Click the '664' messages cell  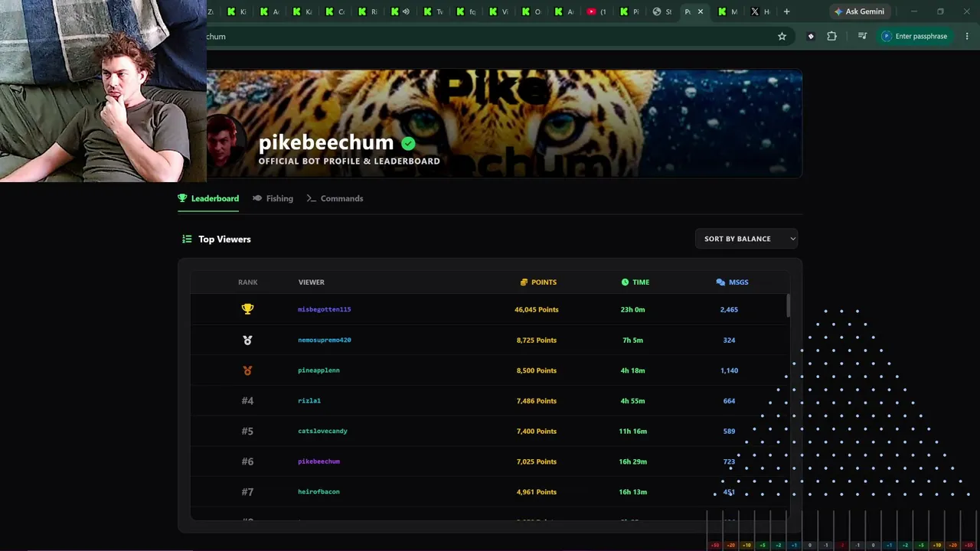[x=729, y=401]
